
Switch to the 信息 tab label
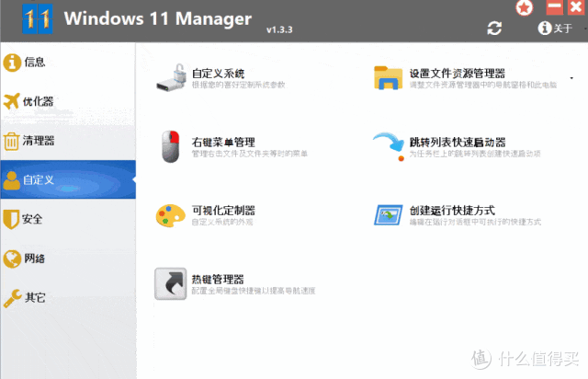(35, 62)
